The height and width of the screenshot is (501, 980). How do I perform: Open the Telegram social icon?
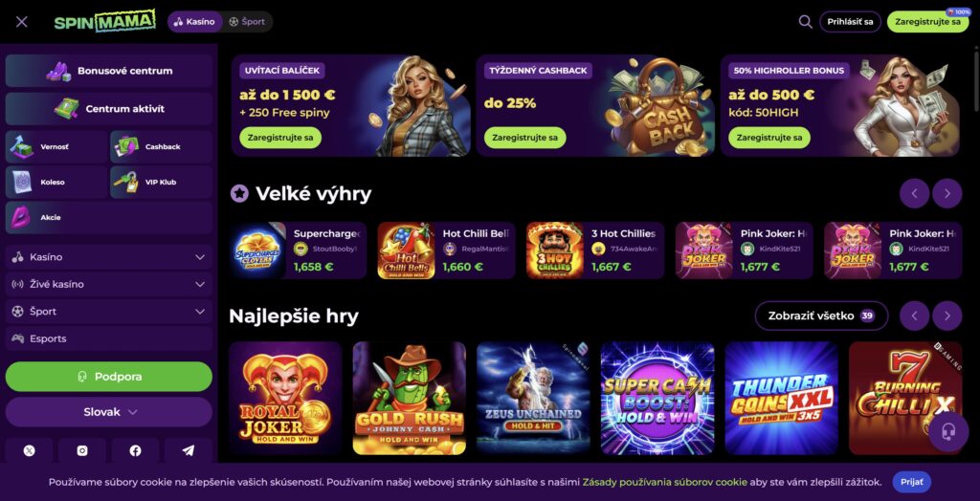point(189,450)
